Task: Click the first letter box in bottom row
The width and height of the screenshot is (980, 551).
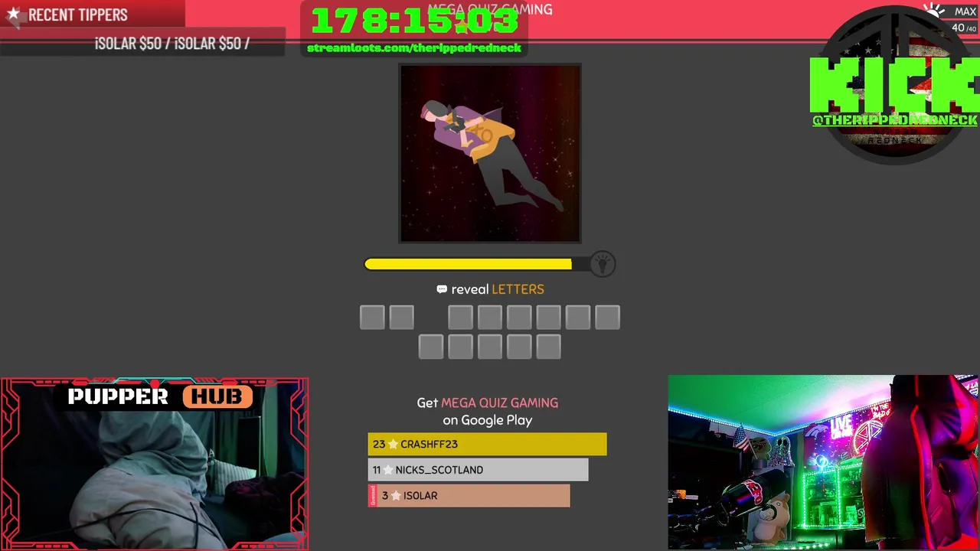Action: [431, 347]
